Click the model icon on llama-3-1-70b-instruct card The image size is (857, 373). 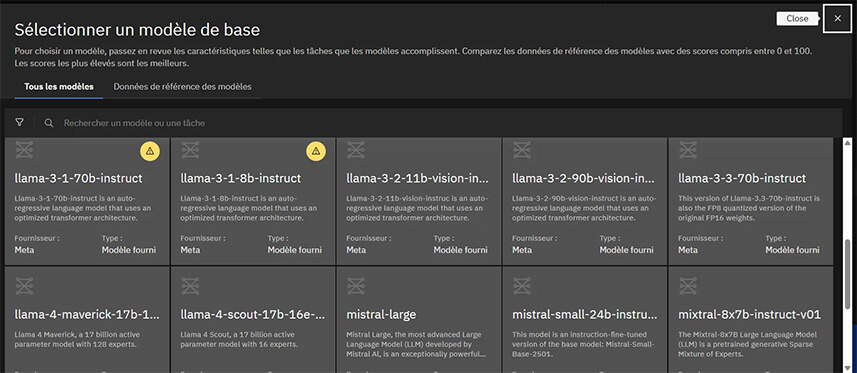[x=24, y=150]
